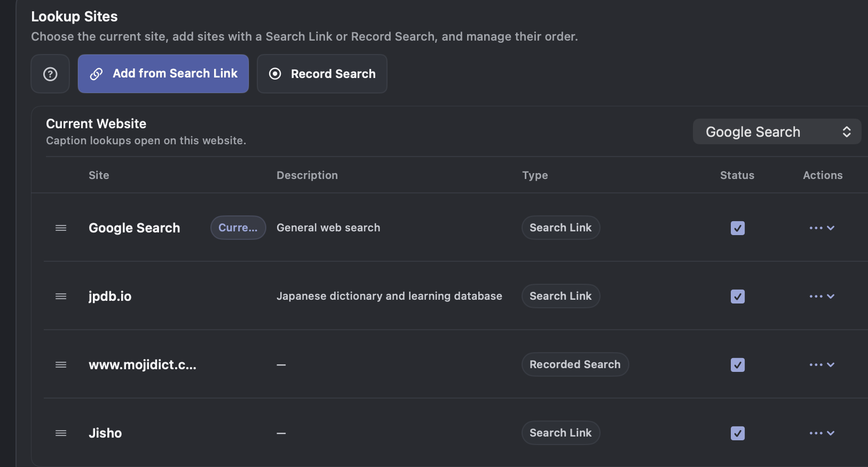Click the Search Link tag for jpdb.io
Screen dimensions: 868x467
561,296
